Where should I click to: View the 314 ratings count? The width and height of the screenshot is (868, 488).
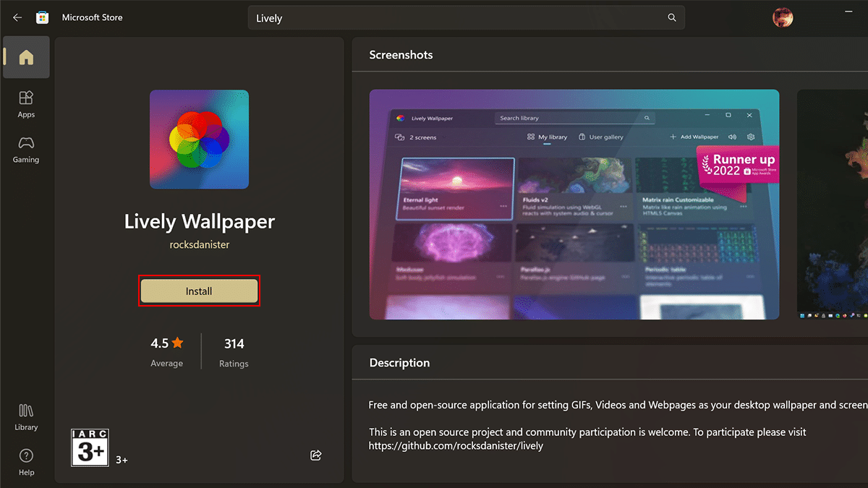(x=234, y=343)
